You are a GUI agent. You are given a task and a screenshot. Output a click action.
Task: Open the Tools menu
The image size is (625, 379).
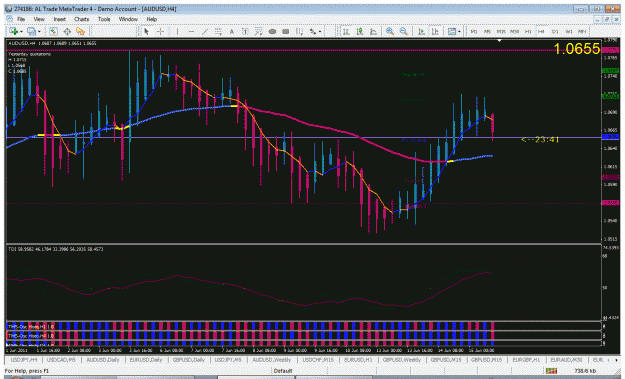[104, 19]
